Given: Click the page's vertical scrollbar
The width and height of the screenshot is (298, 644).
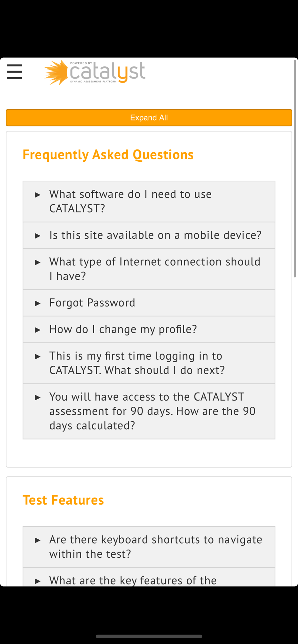Looking at the screenshot, I should tap(295, 168).
